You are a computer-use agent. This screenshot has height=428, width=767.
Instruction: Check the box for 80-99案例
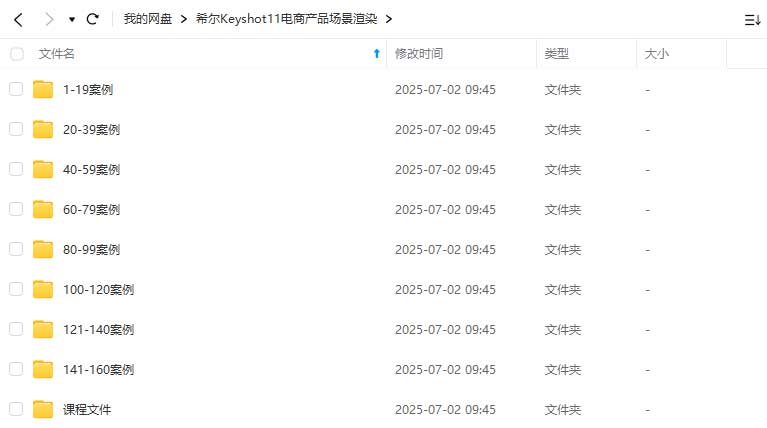point(16,249)
